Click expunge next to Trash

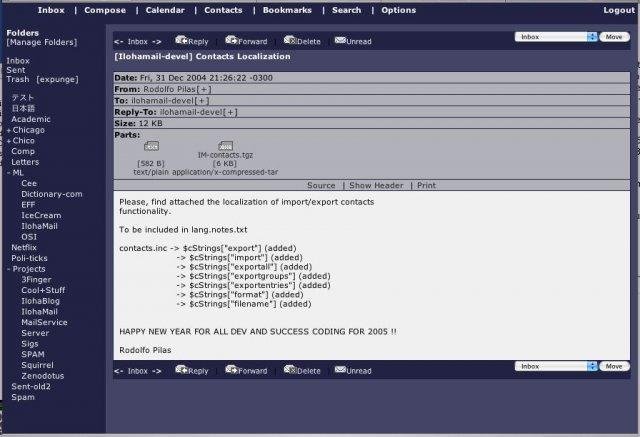tap(57, 79)
